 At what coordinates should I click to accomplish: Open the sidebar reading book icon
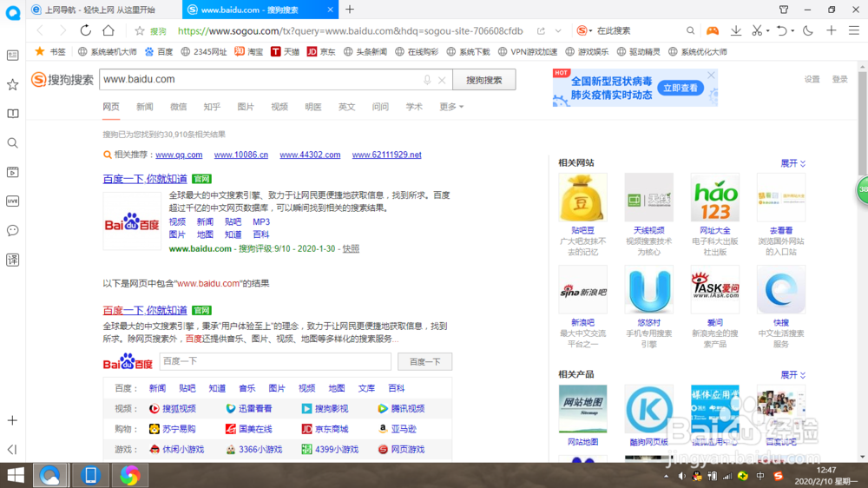pos(12,114)
